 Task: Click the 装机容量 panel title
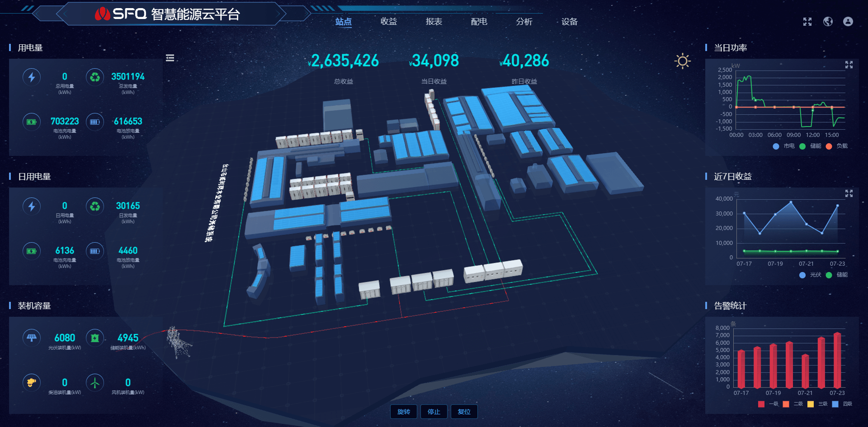pos(34,306)
